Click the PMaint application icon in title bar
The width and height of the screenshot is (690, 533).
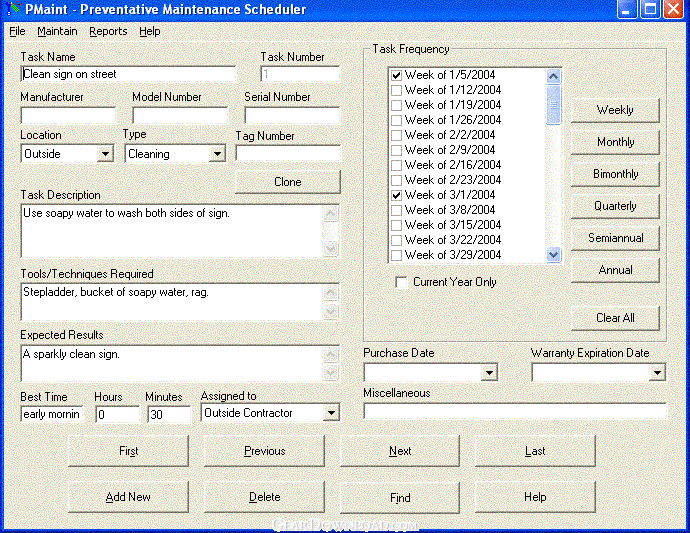click(x=13, y=9)
